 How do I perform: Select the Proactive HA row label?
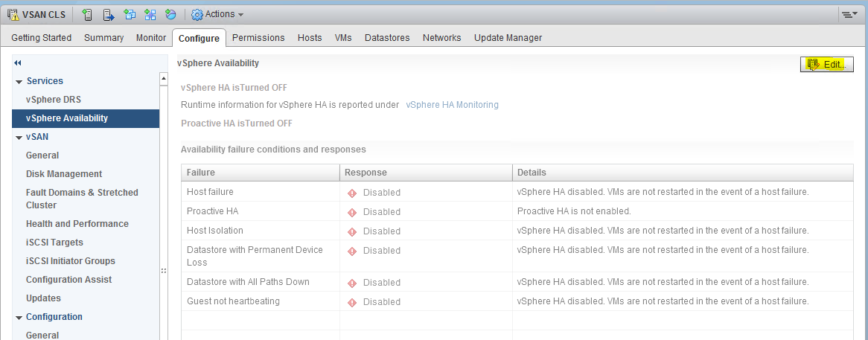[213, 211]
